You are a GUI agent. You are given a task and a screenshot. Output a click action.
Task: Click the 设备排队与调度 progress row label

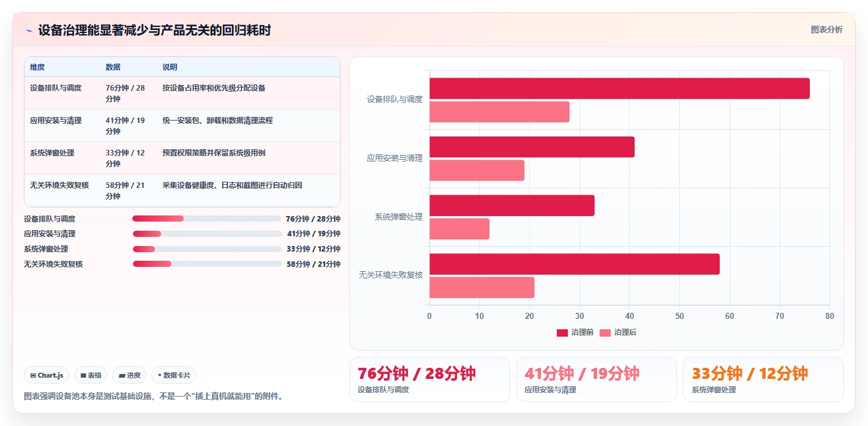click(50, 219)
